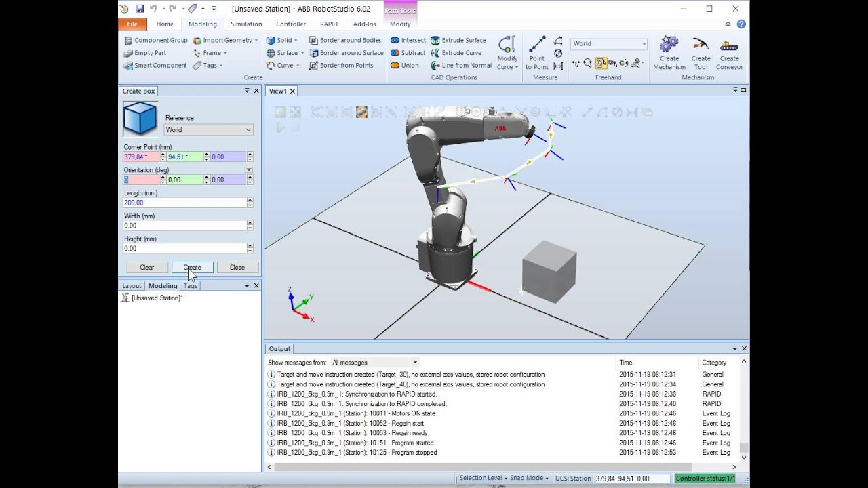Open the Selection Level menu in status bar
The height and width of the screenshot is (488, 868).
[x=483, y=478]
